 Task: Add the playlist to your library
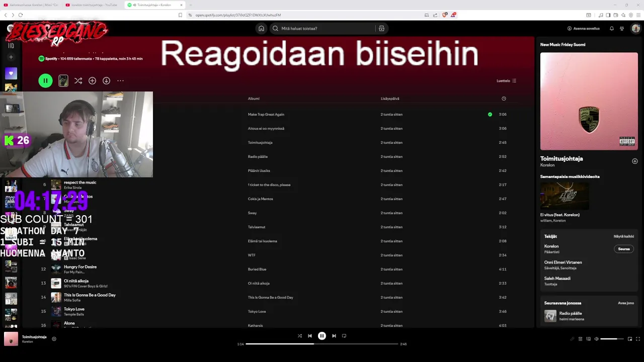pos(92,80)
